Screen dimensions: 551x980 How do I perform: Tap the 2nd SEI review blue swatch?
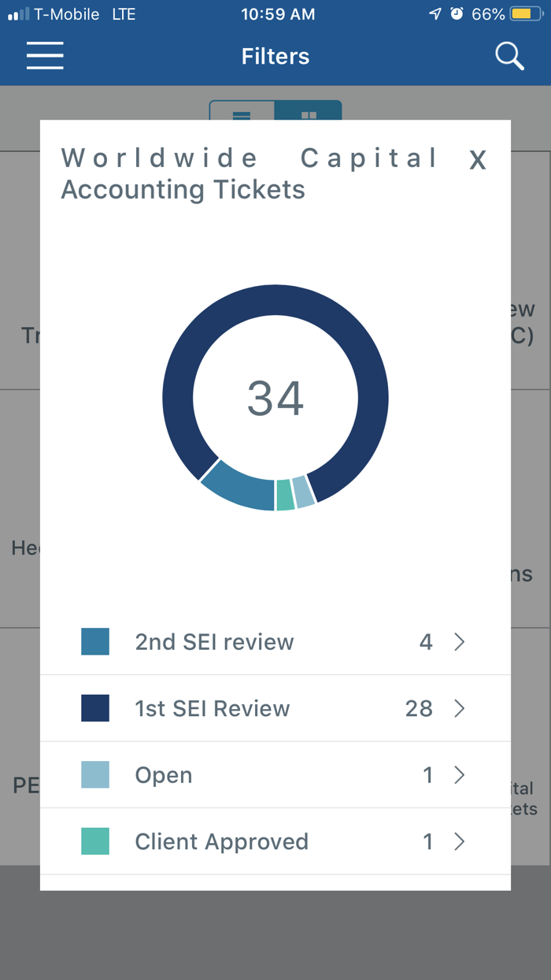point(95,641)
